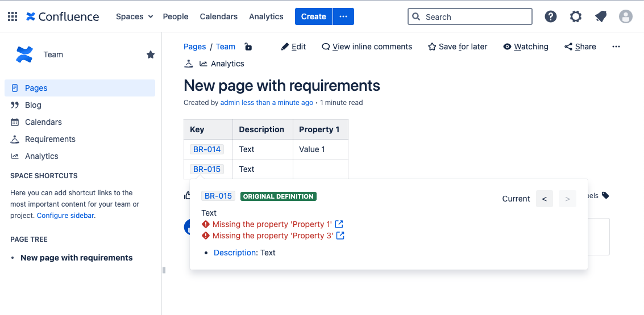Click in the Search input field
644x315 pixels.
tap(475, 16)
